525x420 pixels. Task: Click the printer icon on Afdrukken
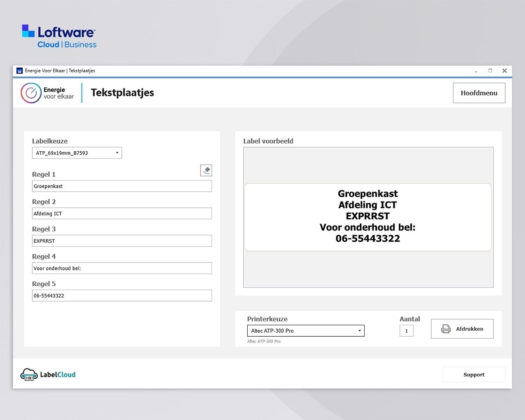pos(445,329)
